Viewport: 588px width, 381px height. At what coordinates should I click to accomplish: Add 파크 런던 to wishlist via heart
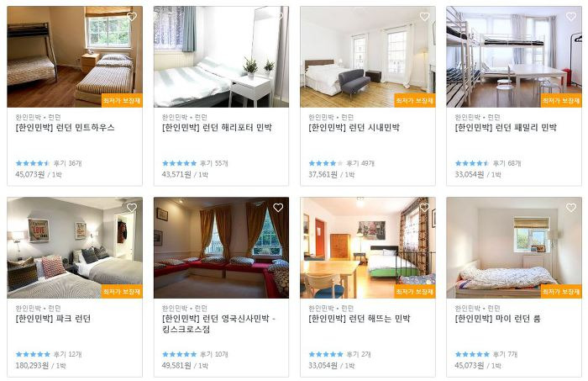click(x=132, y=208)
